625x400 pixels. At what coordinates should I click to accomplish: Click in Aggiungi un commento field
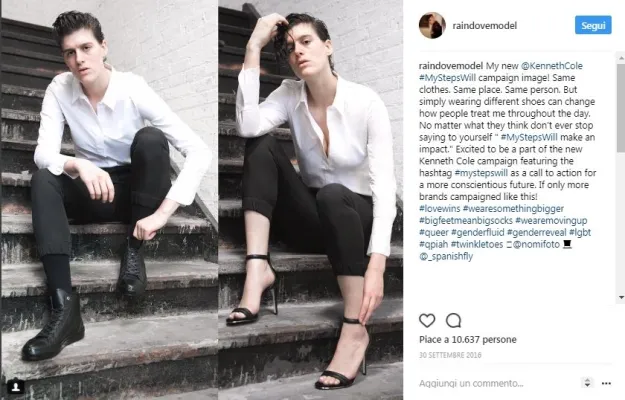coord(497,383)
